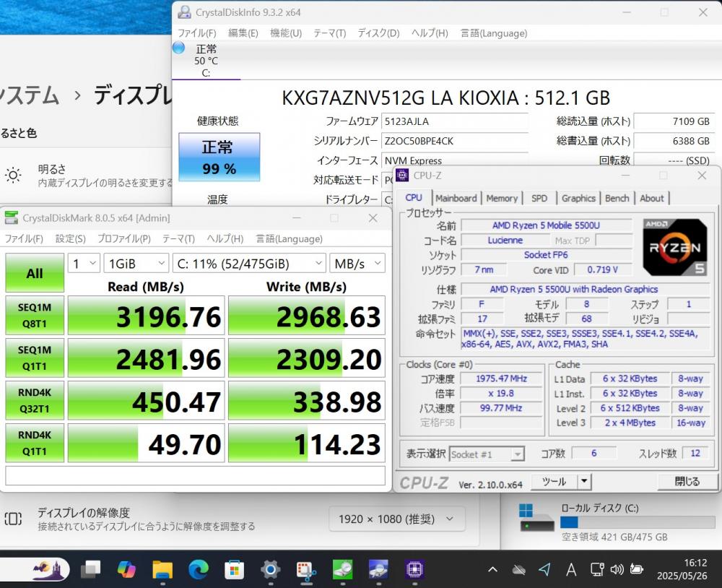722x588 pixels.
Task: Open the Settings gear taskbar icon
Action: click(270, 570)
